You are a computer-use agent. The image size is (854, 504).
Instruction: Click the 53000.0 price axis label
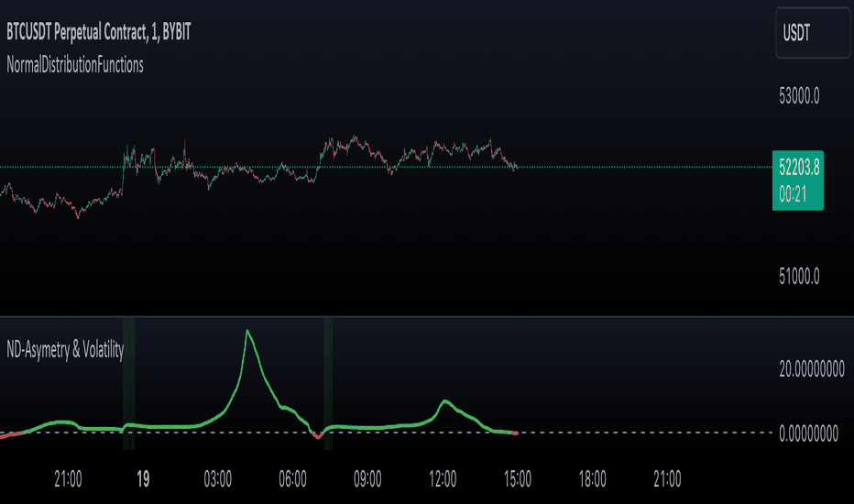(799, 96)
